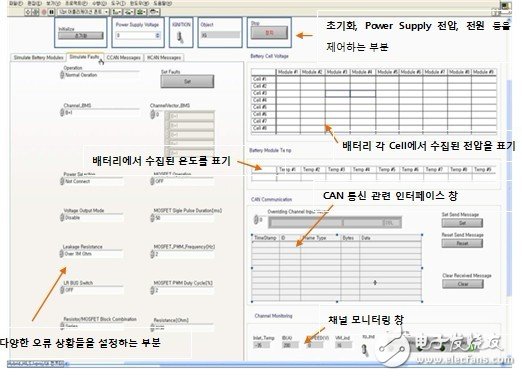Click the Clear Received Message Clear button
Image resolution: width=522 pixels, height=376 pixels.
[x=463, y=284]
